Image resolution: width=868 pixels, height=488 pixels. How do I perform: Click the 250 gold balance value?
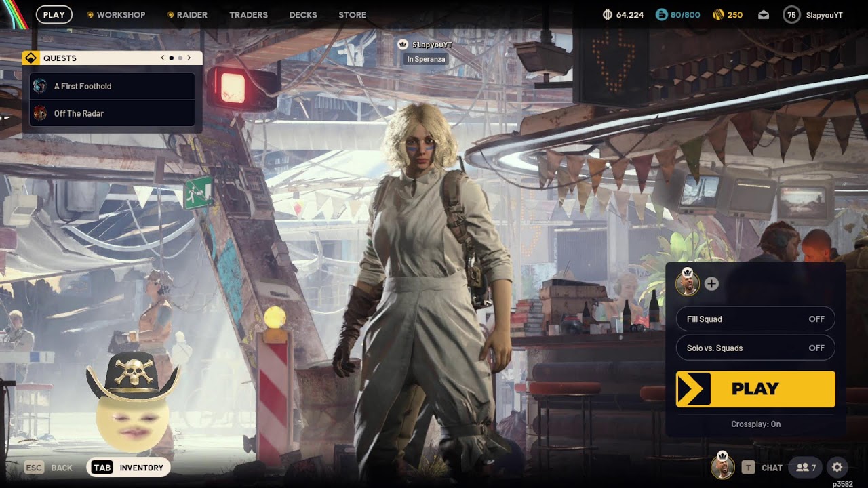click(735, 15)
